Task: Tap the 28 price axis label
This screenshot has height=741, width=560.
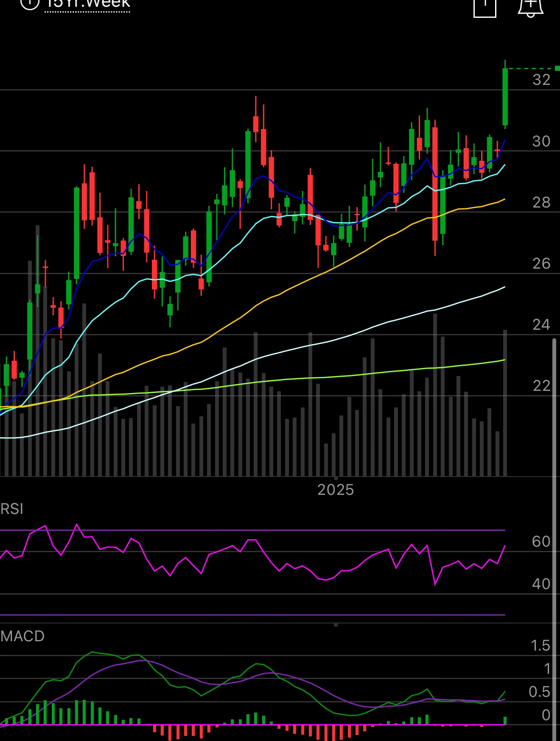Action: pos(541,202)
